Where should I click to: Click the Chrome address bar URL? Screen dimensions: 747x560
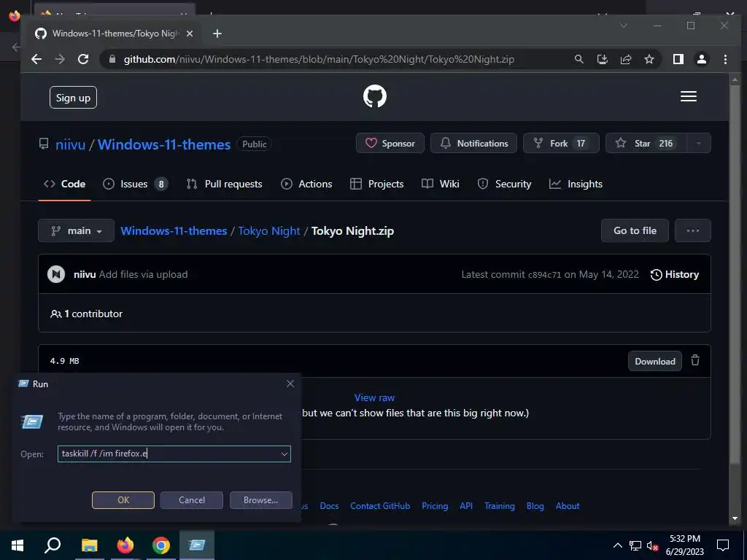pyautogui.click(x=319, y=59)
